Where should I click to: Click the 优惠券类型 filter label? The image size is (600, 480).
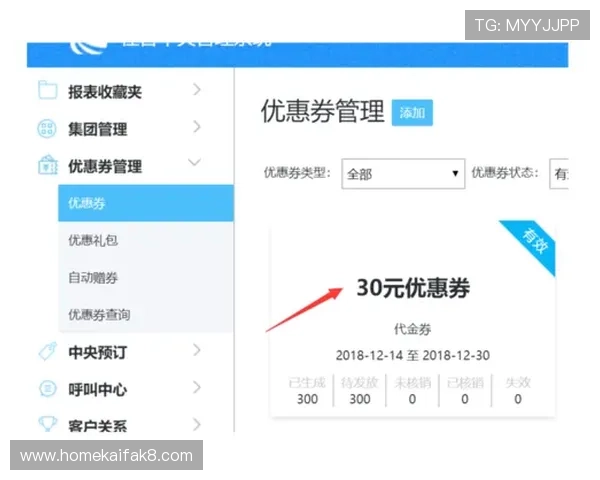297,173
